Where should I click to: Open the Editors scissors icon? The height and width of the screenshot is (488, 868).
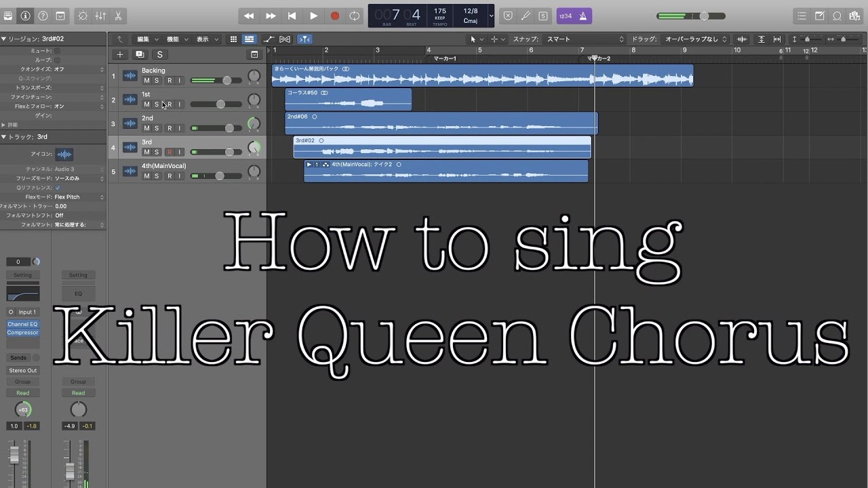click(118, 16)
